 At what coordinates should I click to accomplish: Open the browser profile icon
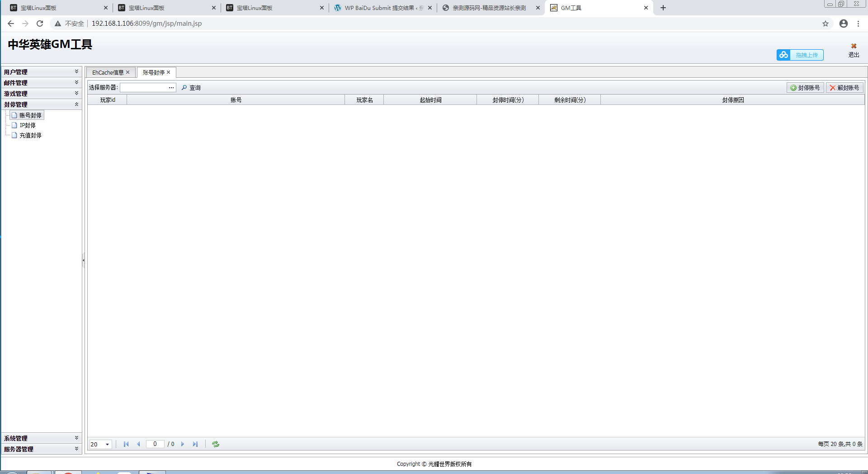[x=844, y=24]
